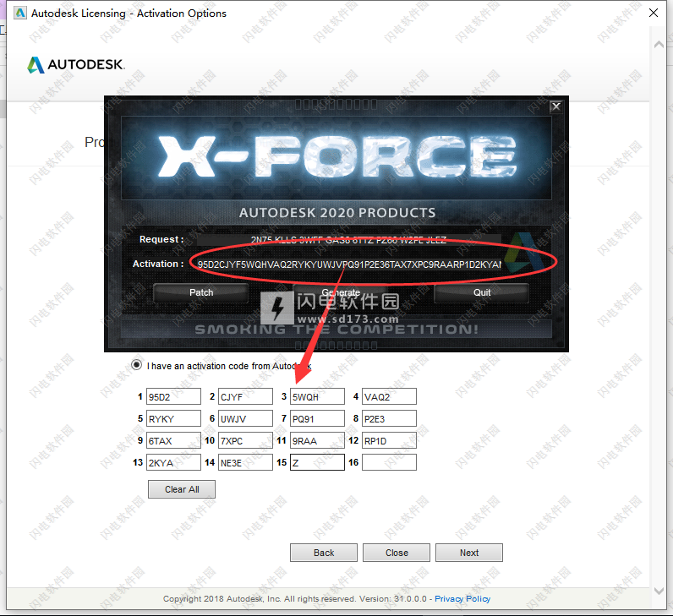This screenshot has height=616, width=673.
Task: Click the 'AUTODESK 2020 PRODUCTS' heading text
Action: [337, 213]
